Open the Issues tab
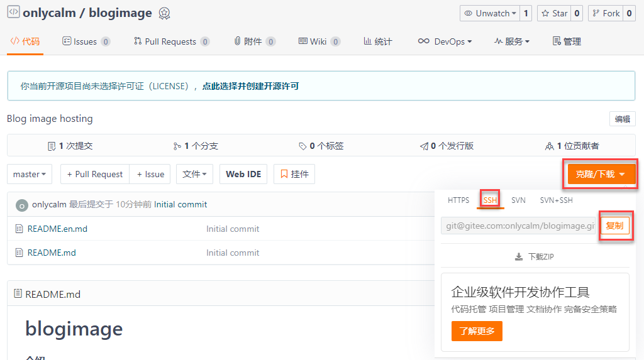The height and width of the screenshot is (360, 644). (x=86, y=41)
